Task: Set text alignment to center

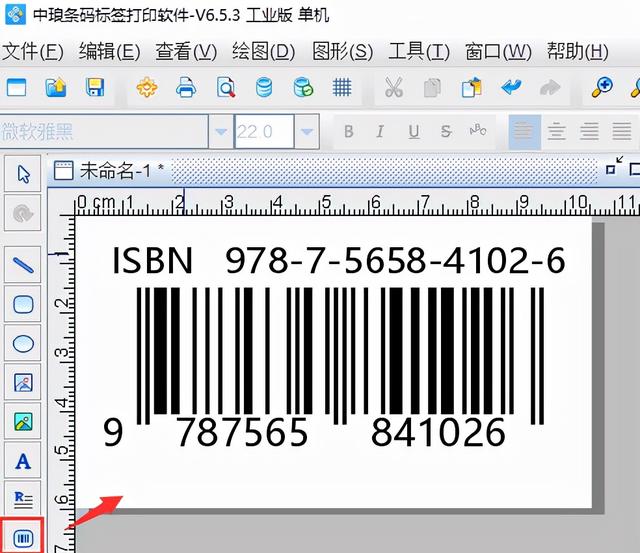Action: tap(557, 131)
